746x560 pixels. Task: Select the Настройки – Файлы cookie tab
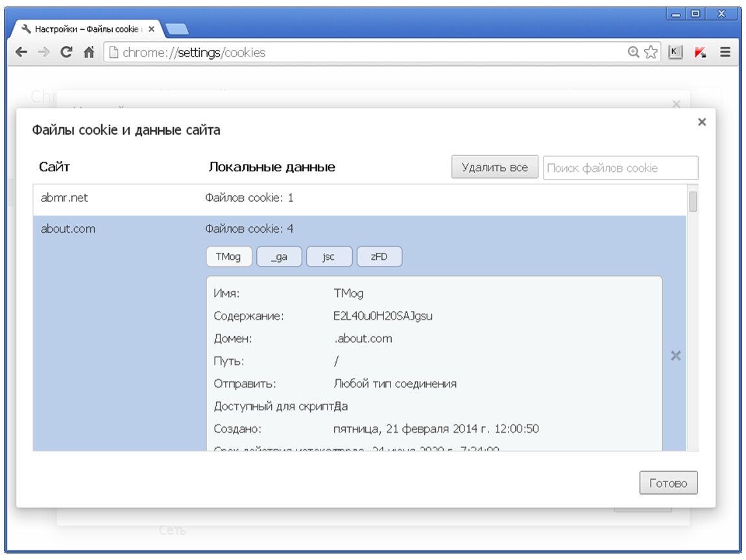(x=86, y=29)
